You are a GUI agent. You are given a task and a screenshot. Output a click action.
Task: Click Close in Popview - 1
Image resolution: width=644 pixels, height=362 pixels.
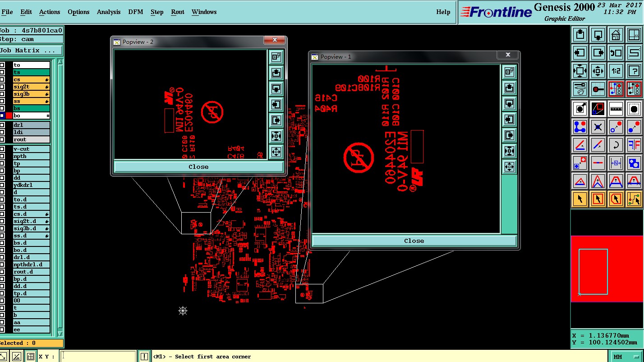[414, 241]
